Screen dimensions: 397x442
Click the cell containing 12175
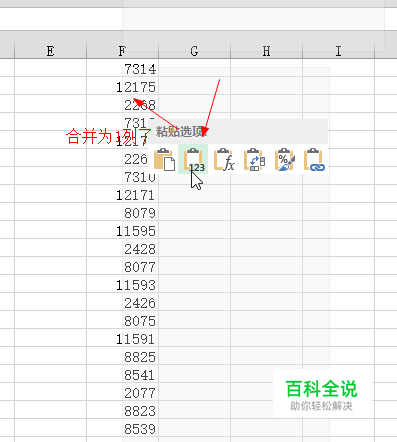click(x=122, y=87)
